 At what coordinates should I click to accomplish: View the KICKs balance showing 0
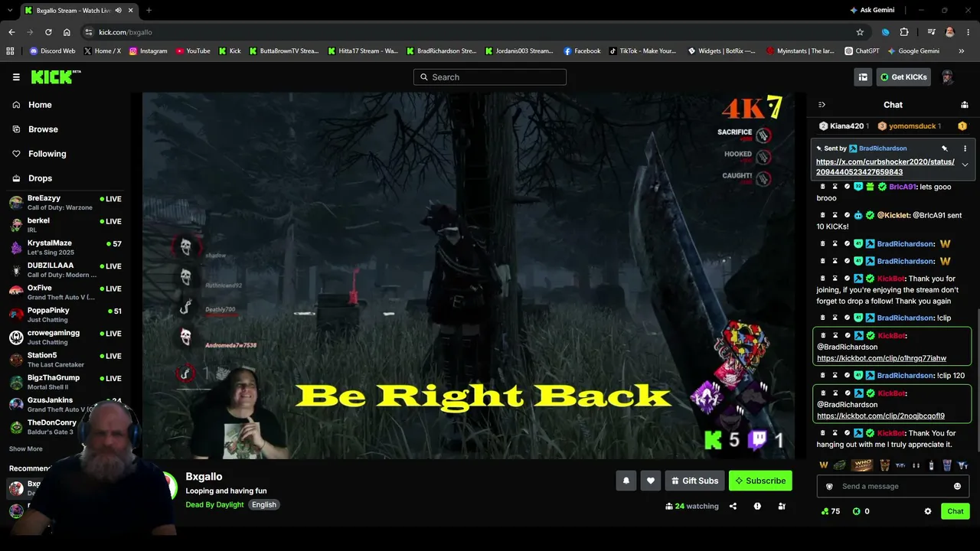(x=861, y=511)
